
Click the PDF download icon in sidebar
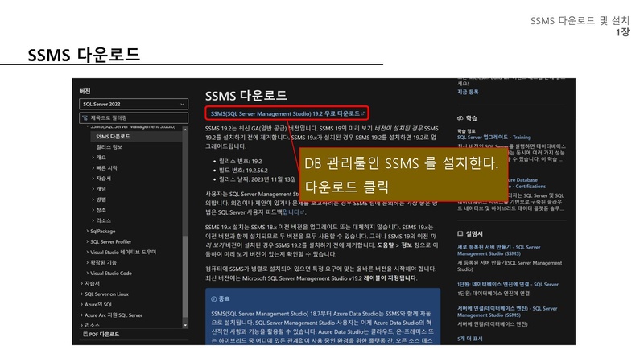tap(84, 334)
